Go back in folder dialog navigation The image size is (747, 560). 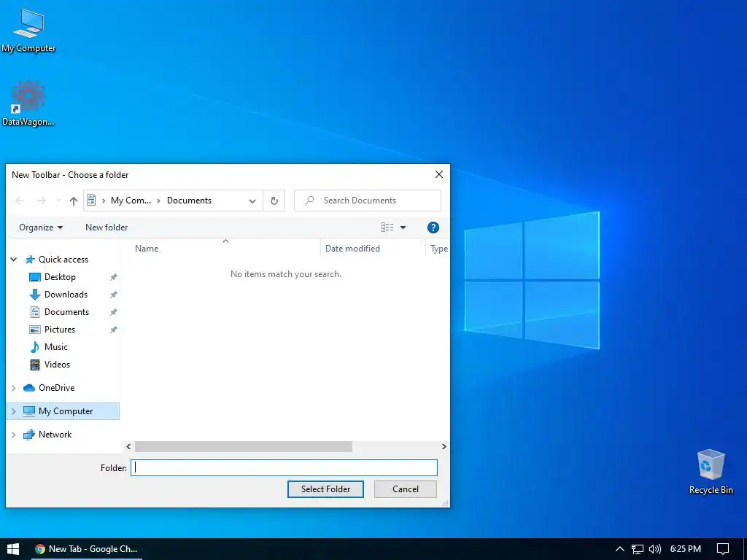[20, 201]
